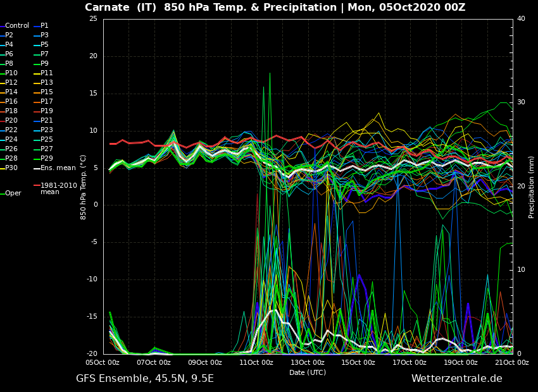Click legend label 'P29'
The image size is (538, 392).
point(46,158)
